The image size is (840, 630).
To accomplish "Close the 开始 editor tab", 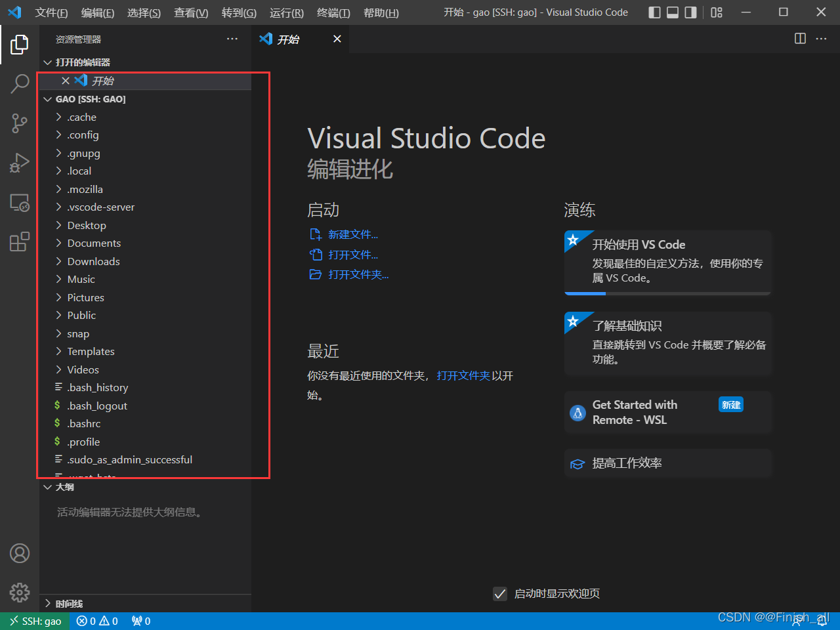I will [337, 39].
